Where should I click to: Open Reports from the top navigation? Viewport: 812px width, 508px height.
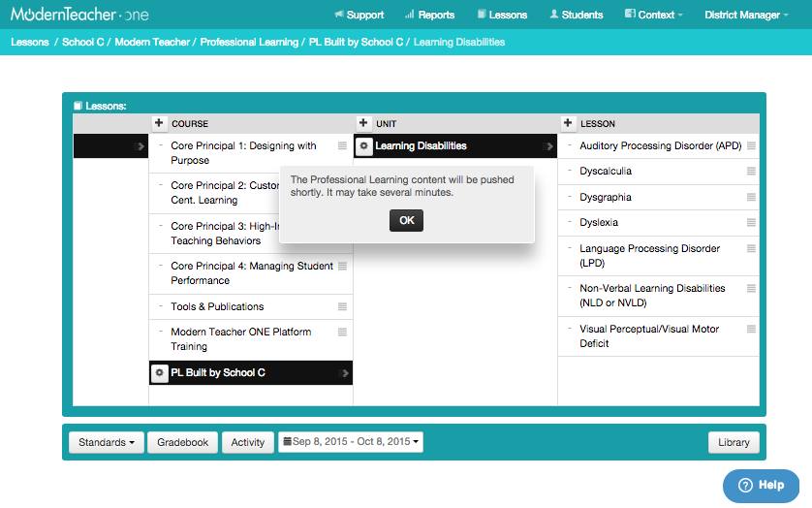point(429,15)
